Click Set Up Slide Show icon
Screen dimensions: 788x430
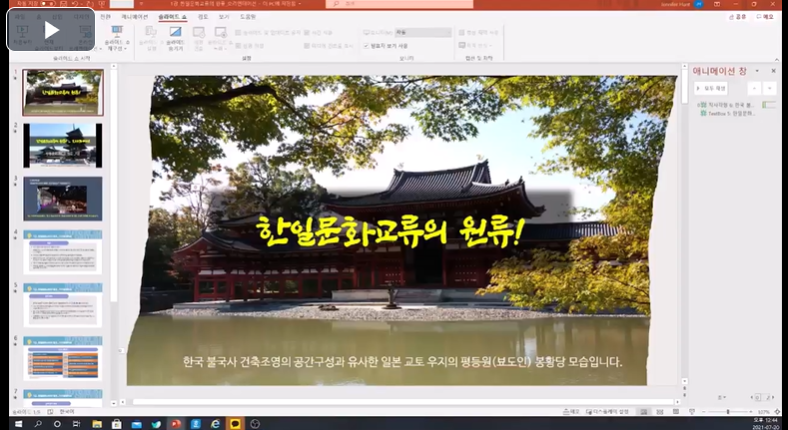tap(149, 38)
